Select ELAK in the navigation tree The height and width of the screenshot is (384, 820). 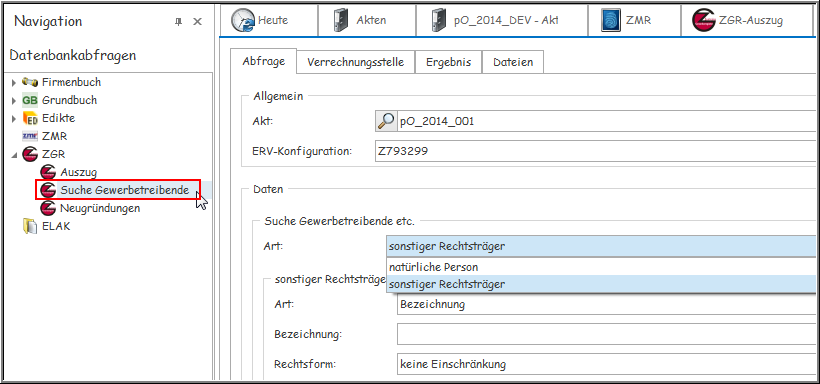click(56, 227)
